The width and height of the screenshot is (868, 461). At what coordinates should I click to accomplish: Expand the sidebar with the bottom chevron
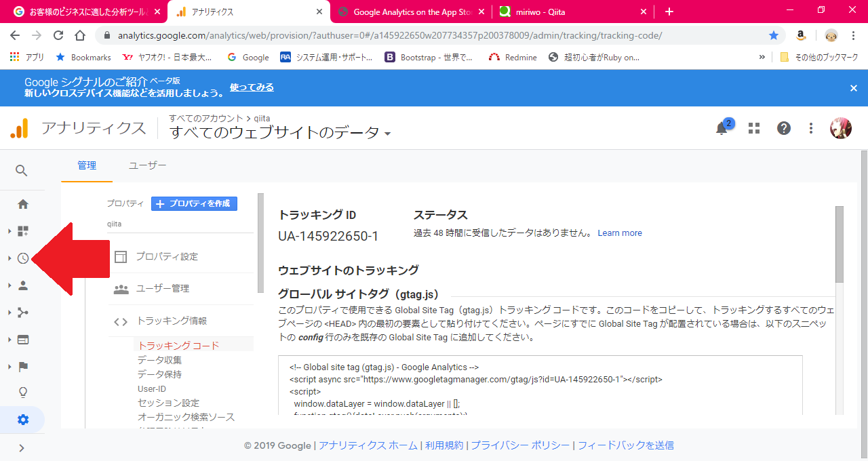click(x=22, y=447)
